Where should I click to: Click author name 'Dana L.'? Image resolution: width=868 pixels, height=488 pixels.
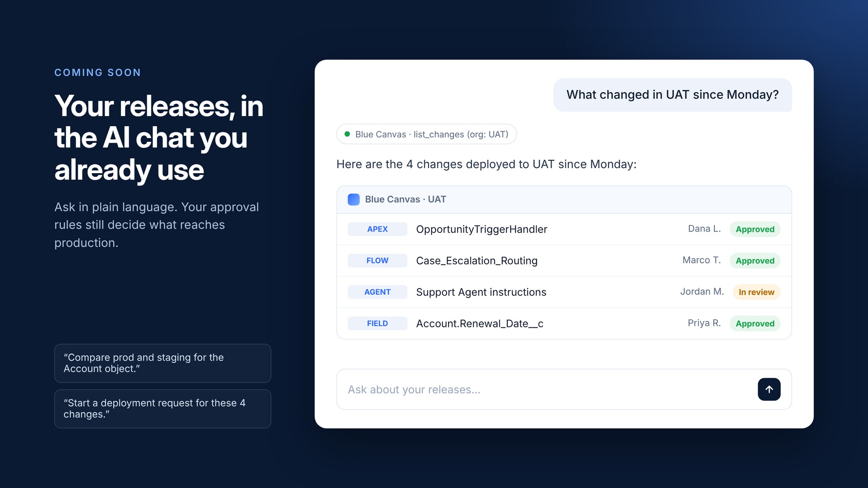[x=704, y=228]
